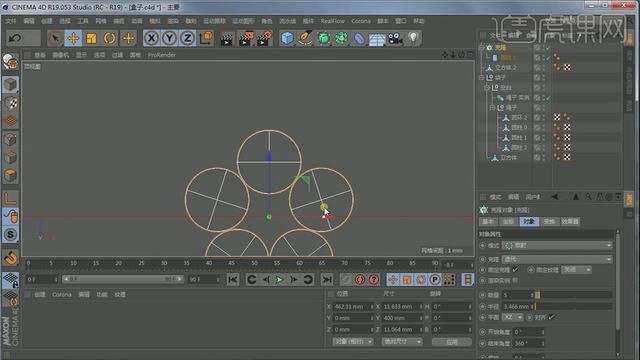Toggle the X axis lock
The height and width of the screenshot is (360, 640).
point(151,38)
